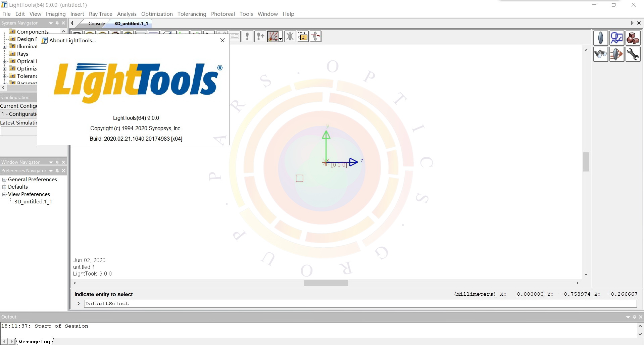Toggle the exclamation error display icon

[247, 36]
